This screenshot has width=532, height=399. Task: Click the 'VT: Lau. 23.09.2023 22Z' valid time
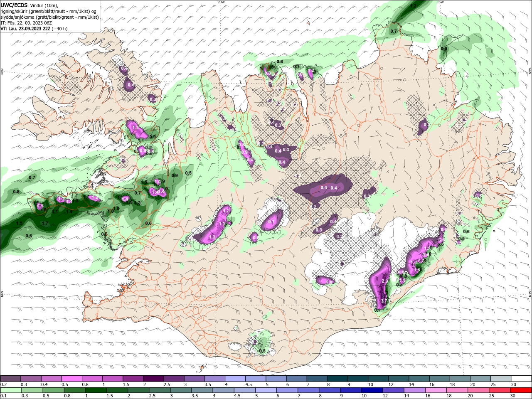click(25, 29)
